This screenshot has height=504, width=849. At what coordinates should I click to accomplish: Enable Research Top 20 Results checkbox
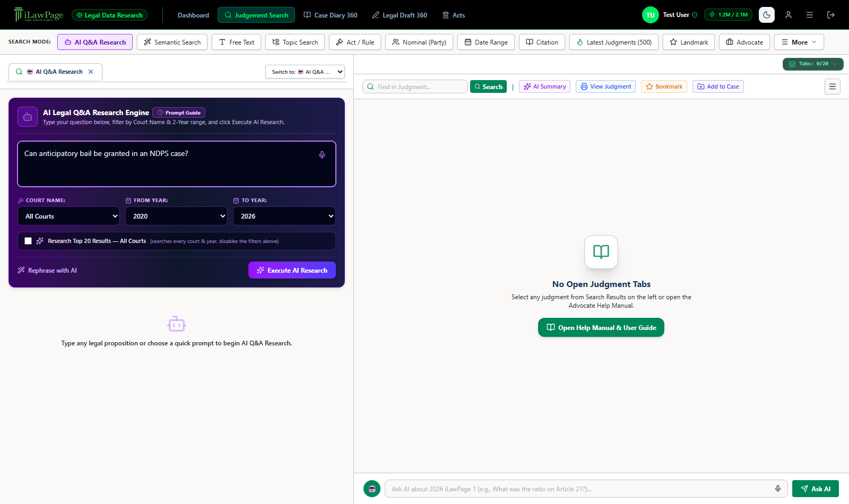28,241
